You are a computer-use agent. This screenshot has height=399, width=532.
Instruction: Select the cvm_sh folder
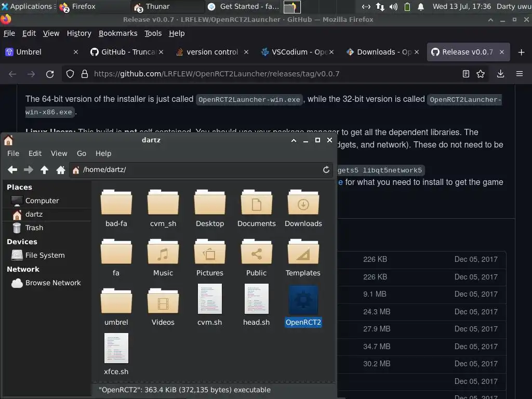tap(163, 209)
